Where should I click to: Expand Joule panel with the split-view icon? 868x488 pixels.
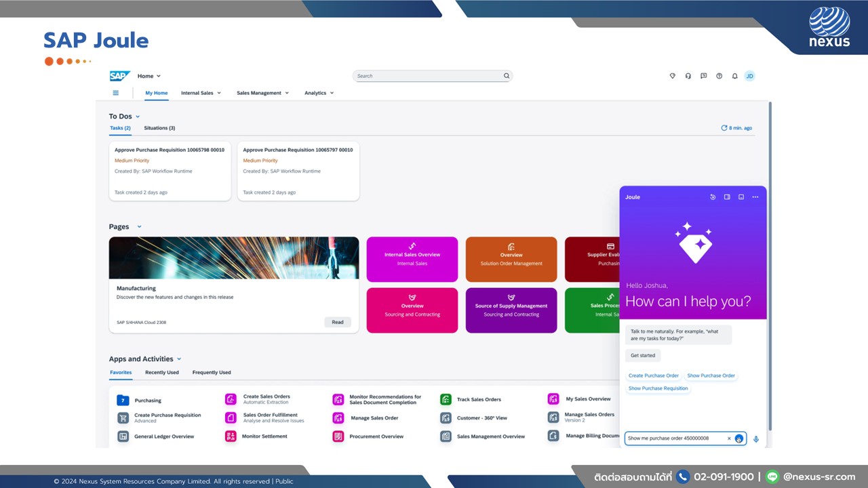pos(727,197)
